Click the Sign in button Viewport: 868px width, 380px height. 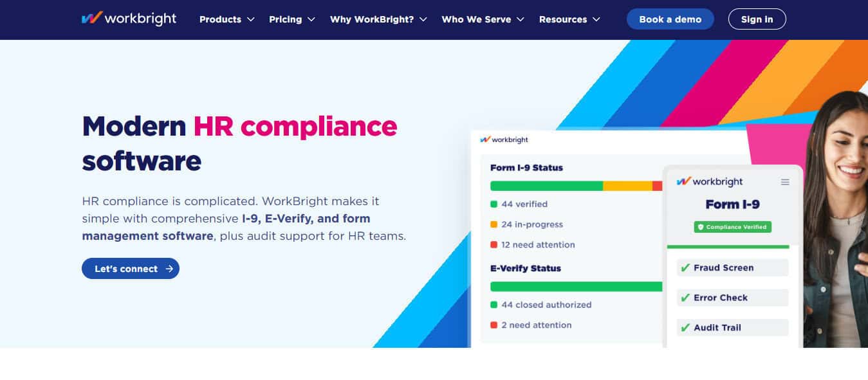click(757, 19)
